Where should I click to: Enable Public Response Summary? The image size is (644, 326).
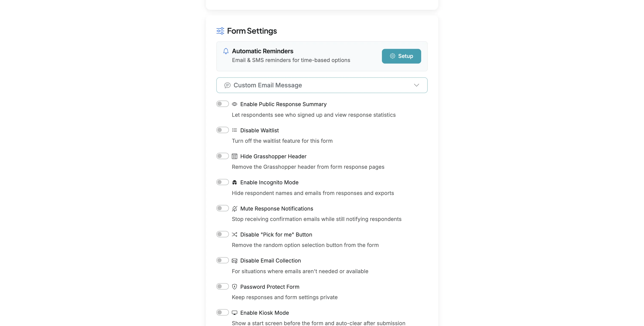coord(222,104)
